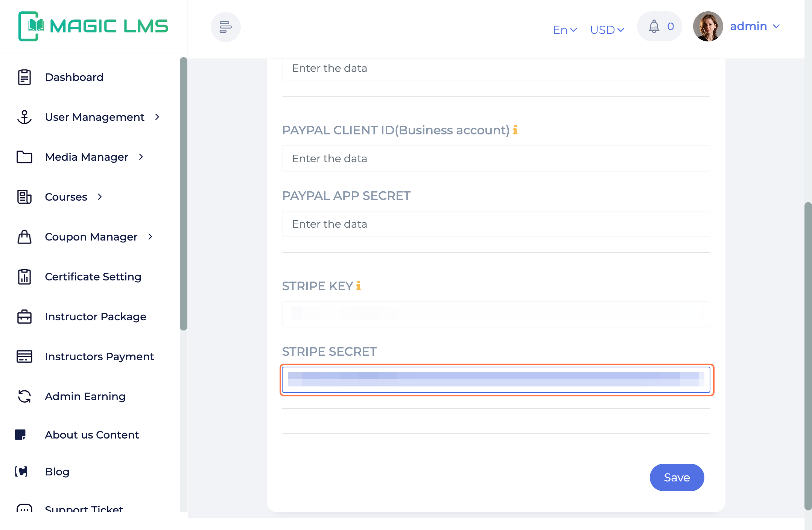
Task: Click the main page vertical scrollbar
Action: click(808, 356)
